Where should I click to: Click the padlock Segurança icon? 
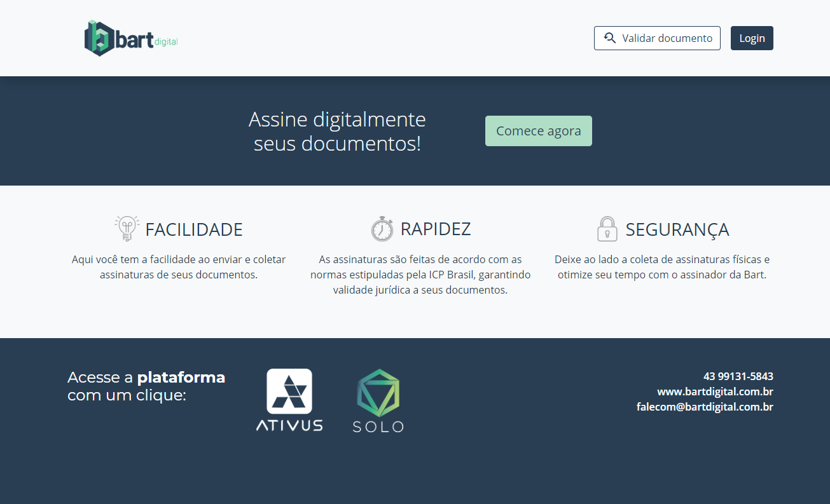pyautogui.click(x=607, y=229)
